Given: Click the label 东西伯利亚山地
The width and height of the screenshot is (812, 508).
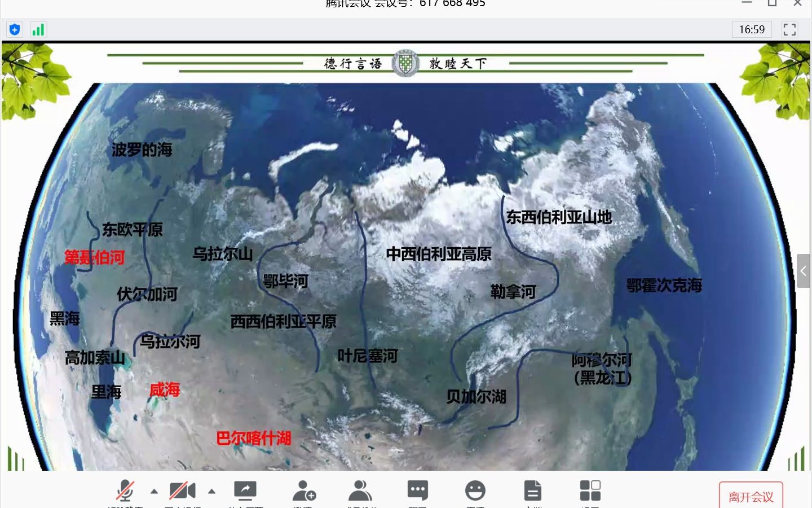Looking at the screenshot, I should point(559,217).
